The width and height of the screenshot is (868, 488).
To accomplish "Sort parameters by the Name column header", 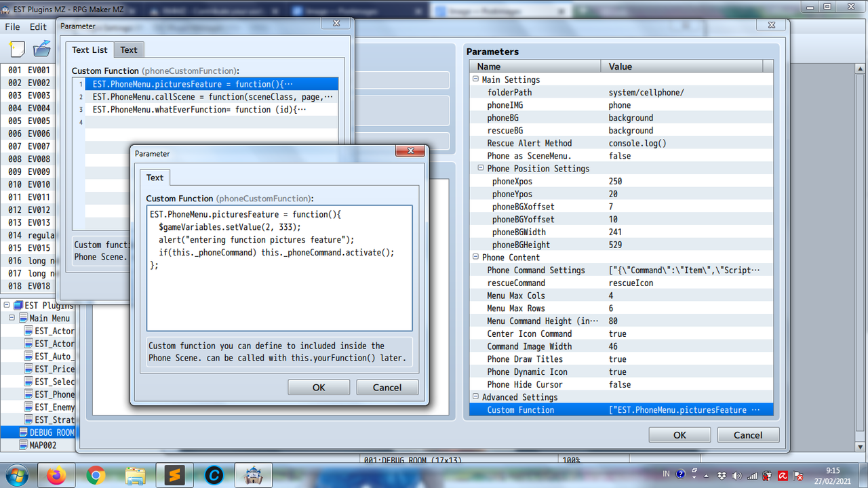I will pyautogui.click(x=535, y=66).
